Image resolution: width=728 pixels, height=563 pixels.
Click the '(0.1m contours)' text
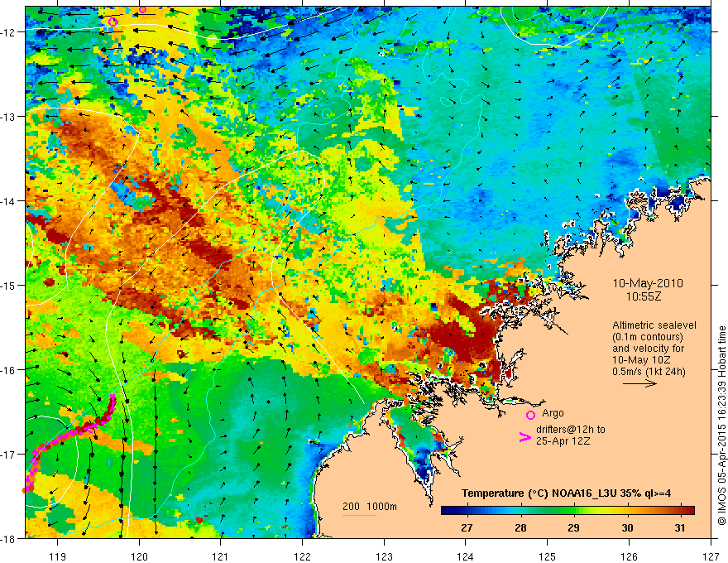point(648,337)
